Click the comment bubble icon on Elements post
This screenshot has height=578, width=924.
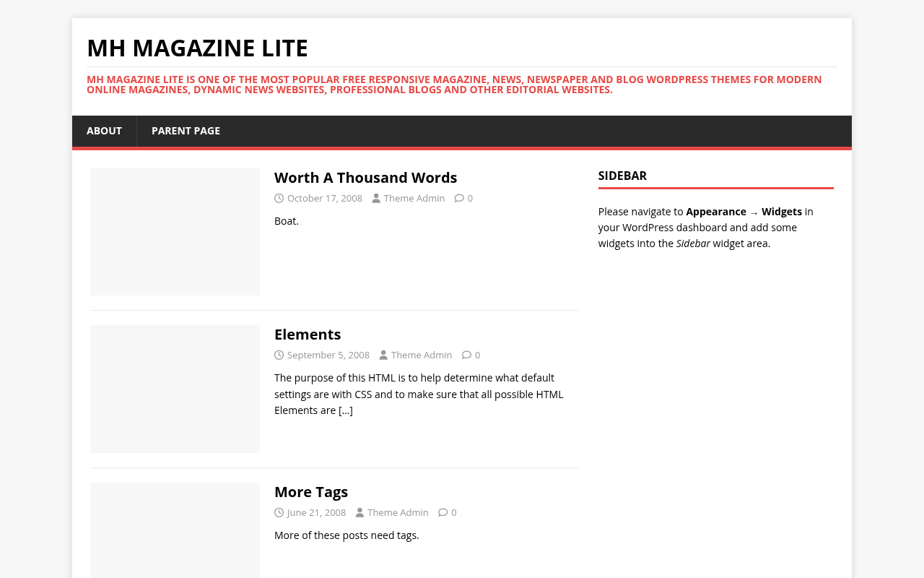point(466,355)
